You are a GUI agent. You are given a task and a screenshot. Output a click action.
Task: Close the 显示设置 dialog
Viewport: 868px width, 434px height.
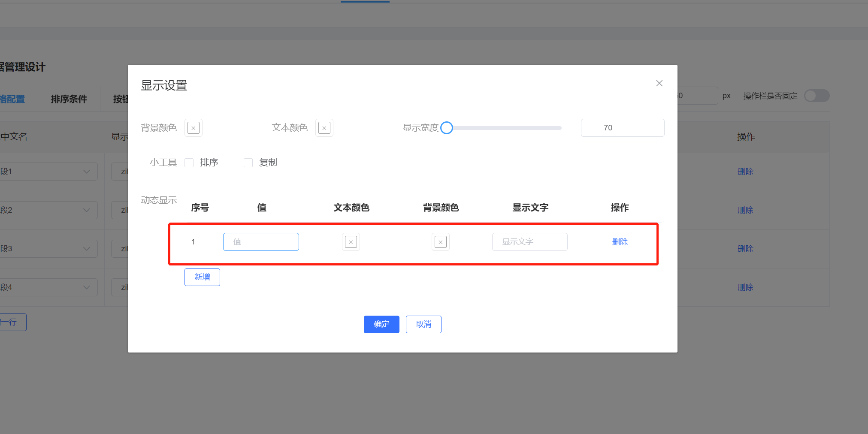pyautogui.click(x=659, y=83)
